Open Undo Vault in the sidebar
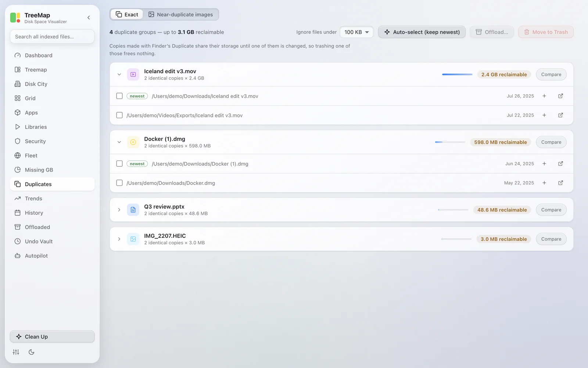Viewport: 588px width, 368px height. click(52, 241)
